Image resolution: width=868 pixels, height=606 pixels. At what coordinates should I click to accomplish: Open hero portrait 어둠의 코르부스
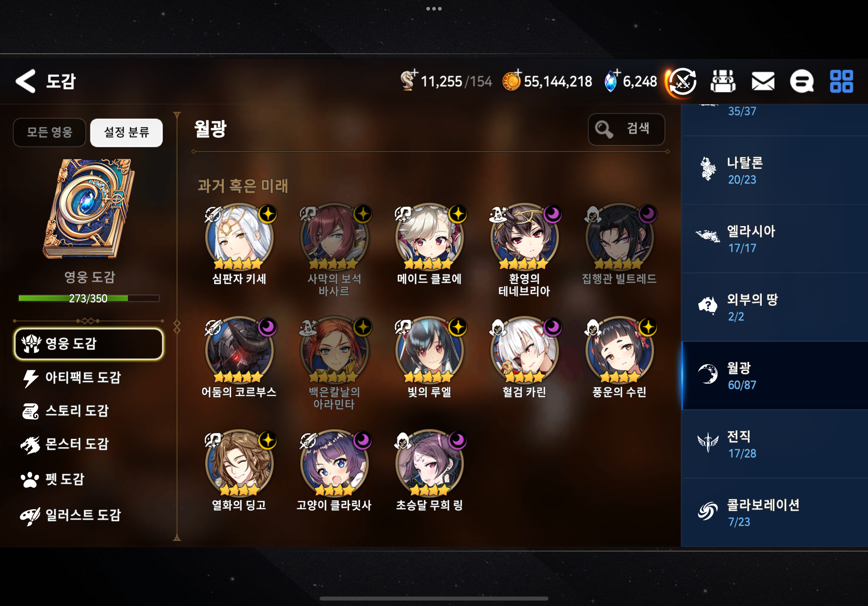coord(239,350)
